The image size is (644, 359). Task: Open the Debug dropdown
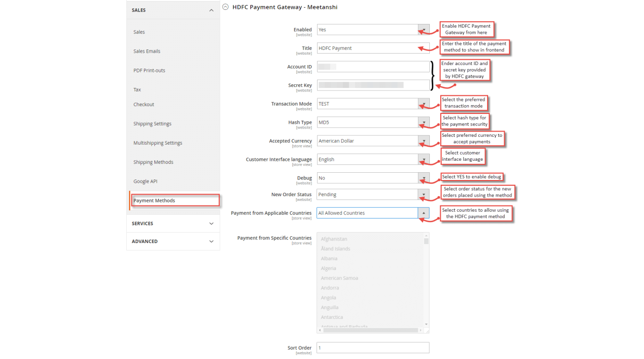tap(373, 178)
